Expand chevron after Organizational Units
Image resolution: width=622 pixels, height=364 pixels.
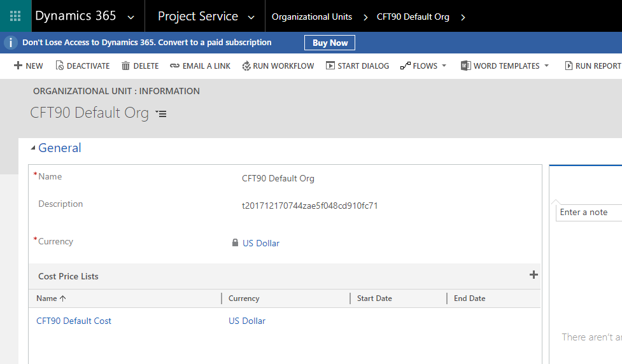[x=365, y=17]
